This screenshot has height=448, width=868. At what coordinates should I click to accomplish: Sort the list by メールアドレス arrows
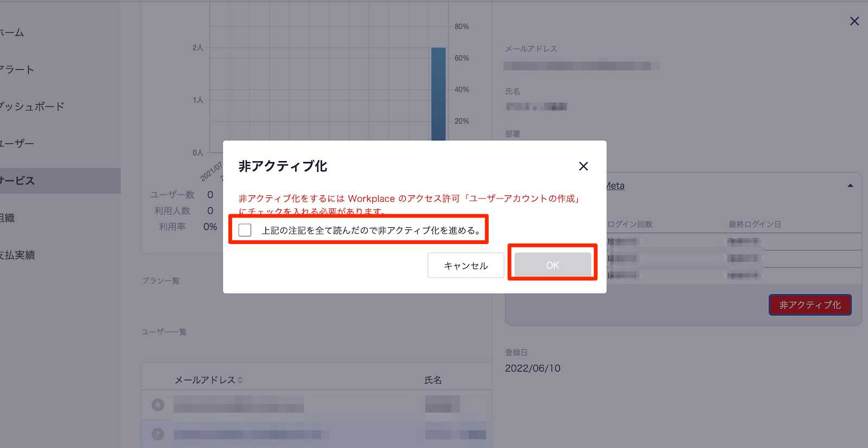(x=240, y=380)
